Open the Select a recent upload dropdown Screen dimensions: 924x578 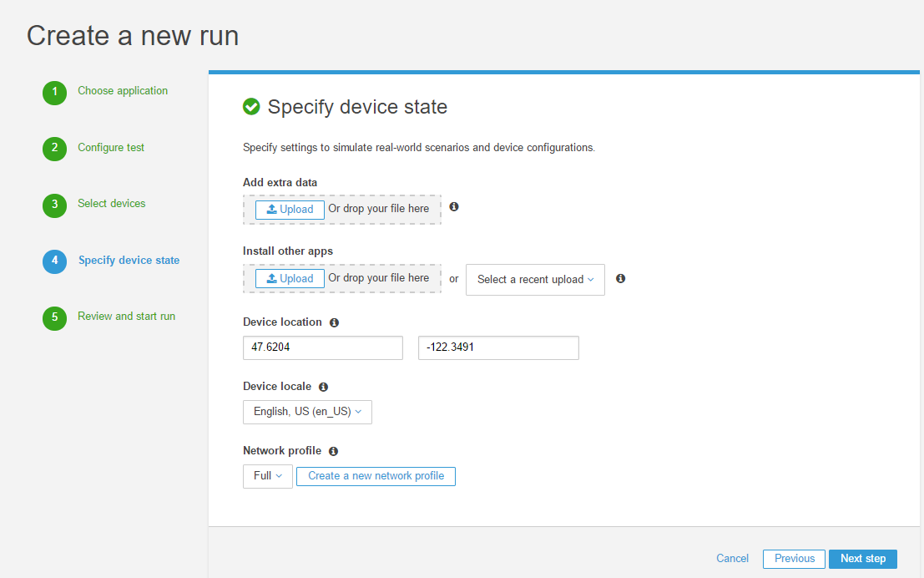point(535,280)
